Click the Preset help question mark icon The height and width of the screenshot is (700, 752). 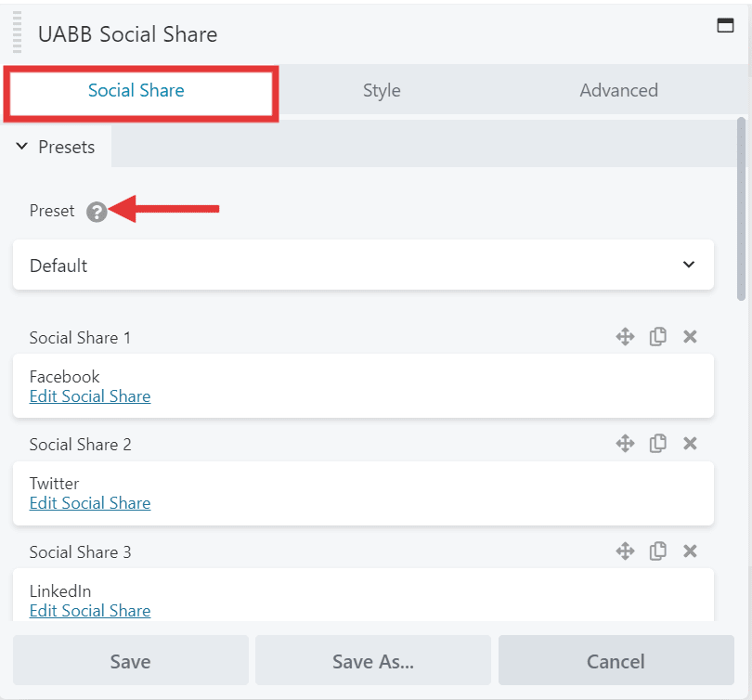tap(97, 212)
